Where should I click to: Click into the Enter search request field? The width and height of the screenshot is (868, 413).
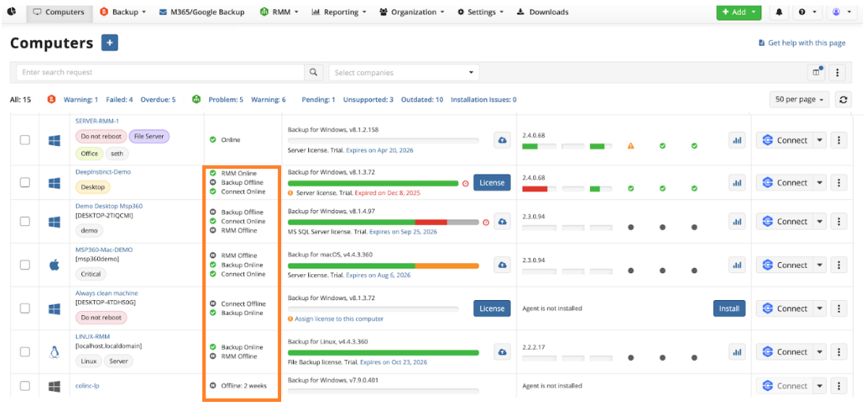pos(160,73)
